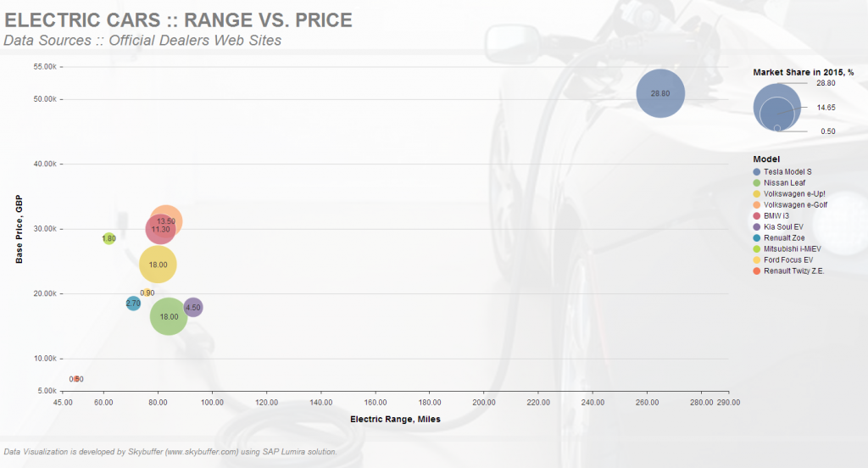Click the tiny bubble labeled 0.90
This screenshot has height=468, width=868.
(x=147, y=292)
